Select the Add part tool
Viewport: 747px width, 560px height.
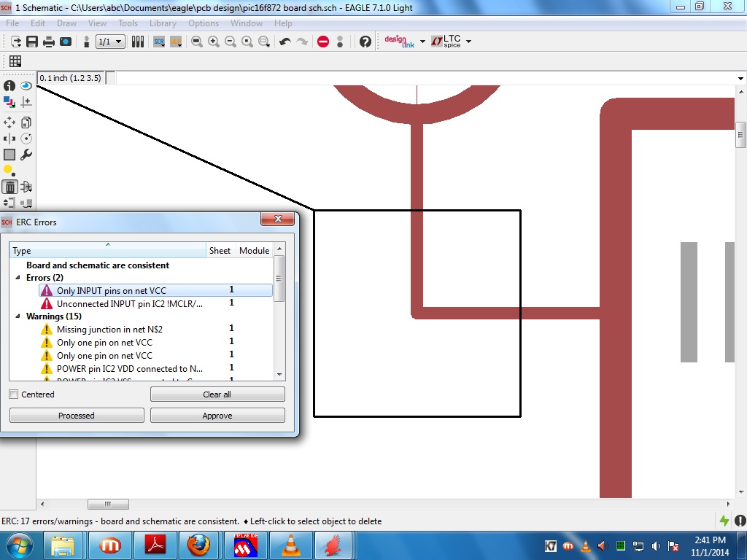coord(26,187)
